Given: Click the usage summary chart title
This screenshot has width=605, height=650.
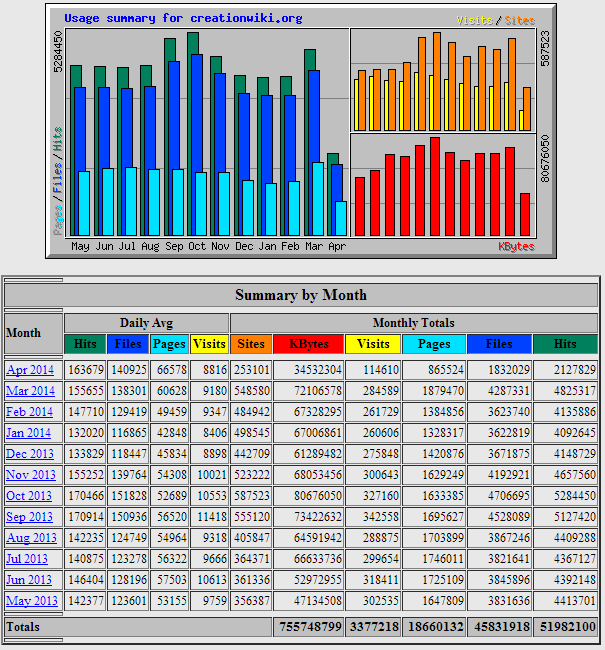Looking at the screenshot, I should point(183,18).
